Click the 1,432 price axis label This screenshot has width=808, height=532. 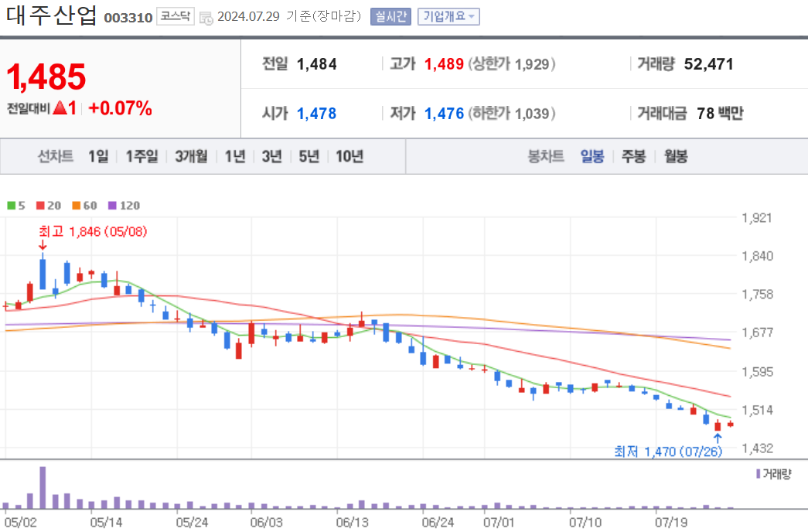tap(757, 448)
